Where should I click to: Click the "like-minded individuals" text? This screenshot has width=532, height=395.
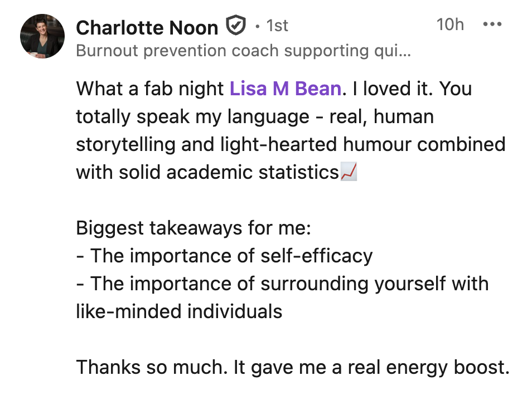[x=179, y=311]
